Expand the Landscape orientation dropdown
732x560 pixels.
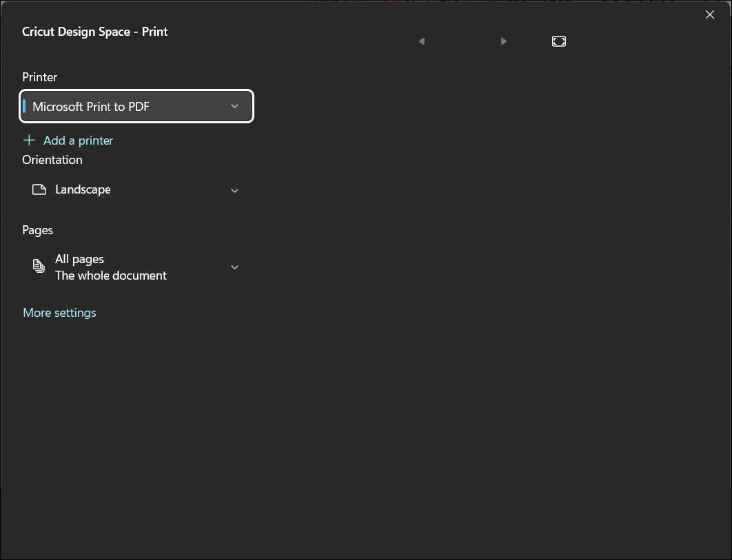pos(136,190)
